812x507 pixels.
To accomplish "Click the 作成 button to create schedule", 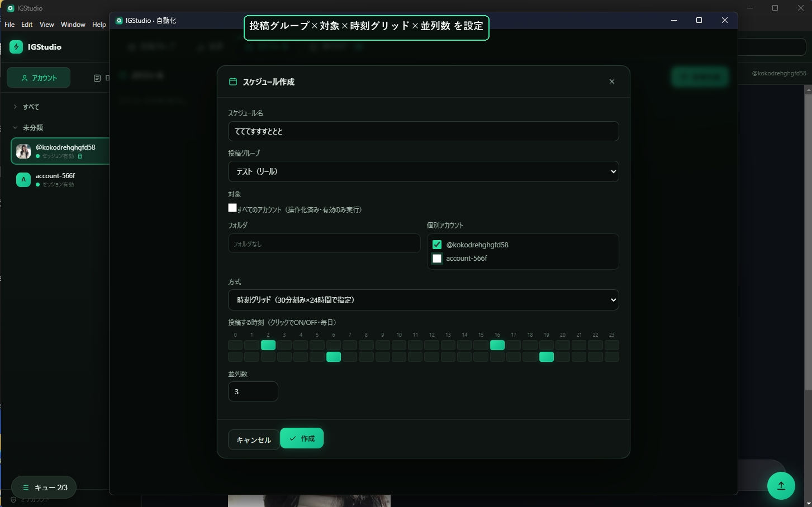I will click(x=302, y=438).
